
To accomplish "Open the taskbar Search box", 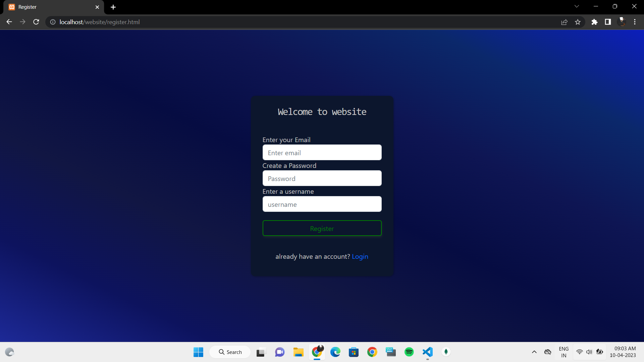I will [x=230, y=352].
